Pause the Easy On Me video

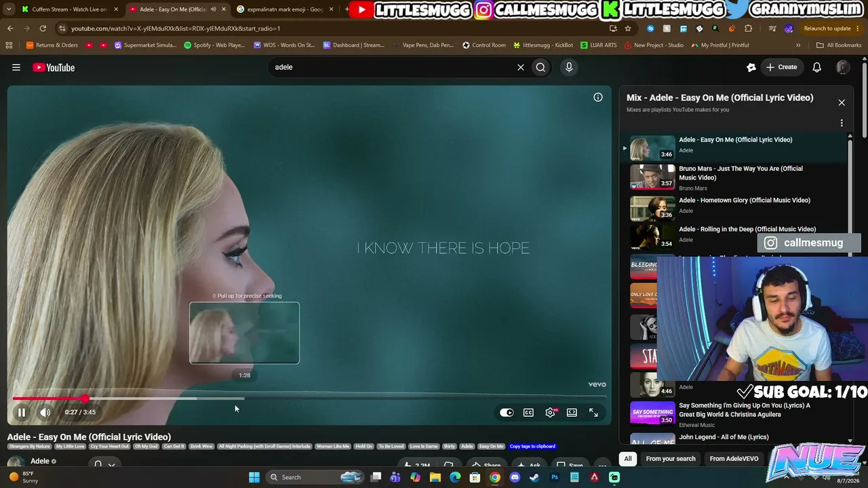[x=22, y=412]
